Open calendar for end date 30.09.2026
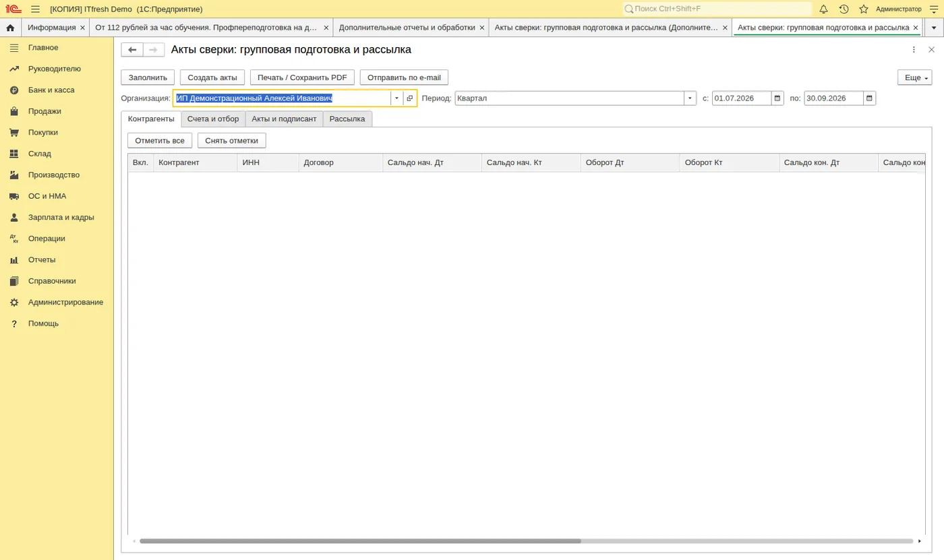 pyautogui.click(x=869, y=98)
